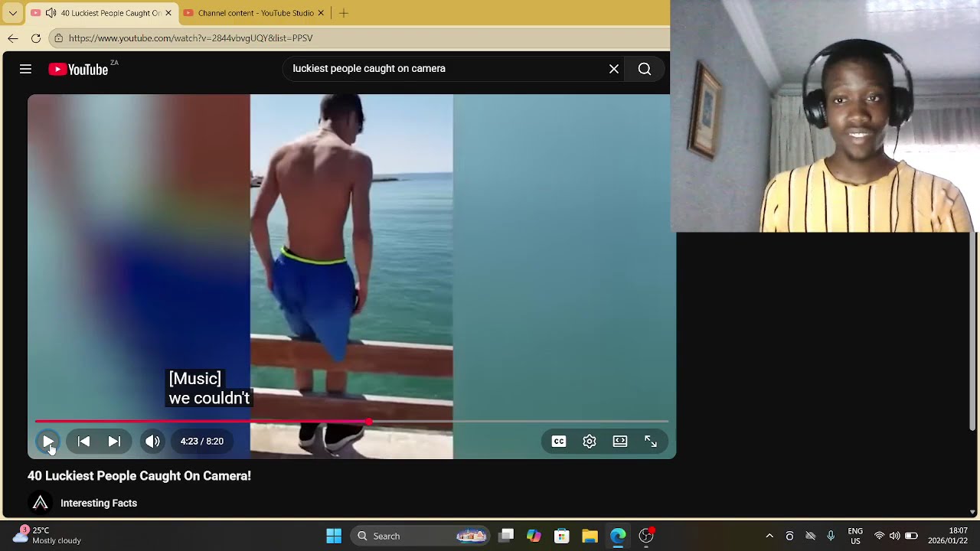Open Task View on the taskbar
The height and width of the screenshot is (551, 980).
[x=506, y=536]
